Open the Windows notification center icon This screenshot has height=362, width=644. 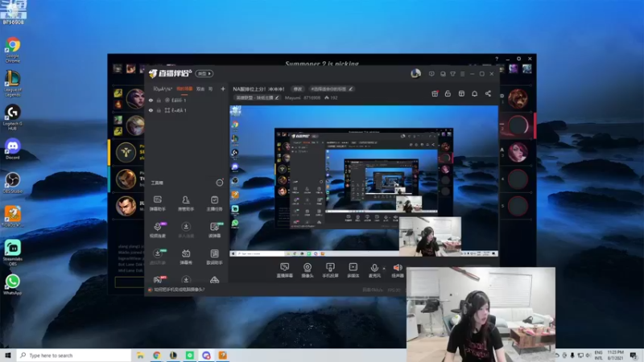click(634, 356)
